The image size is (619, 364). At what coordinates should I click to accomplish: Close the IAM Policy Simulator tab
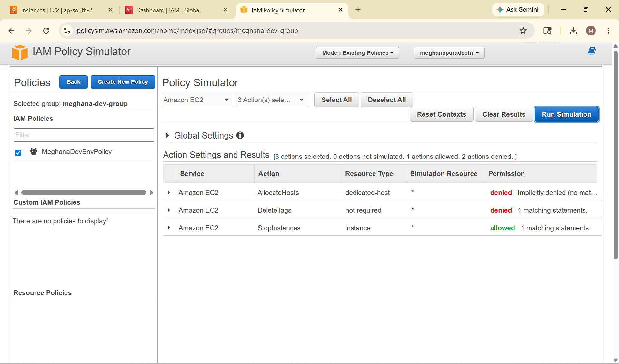(x=341, y=10)
